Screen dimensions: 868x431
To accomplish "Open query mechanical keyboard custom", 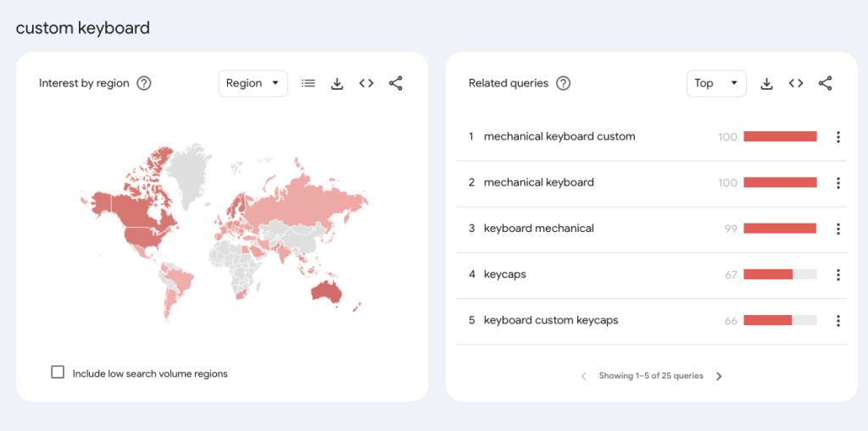I will pyautogui.click(x=559, y=136).
